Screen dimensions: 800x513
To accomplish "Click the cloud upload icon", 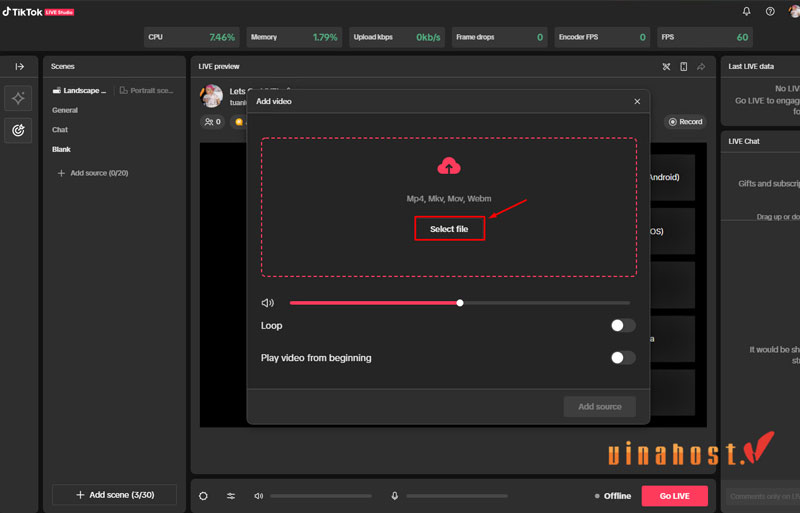I will (449, 166).
